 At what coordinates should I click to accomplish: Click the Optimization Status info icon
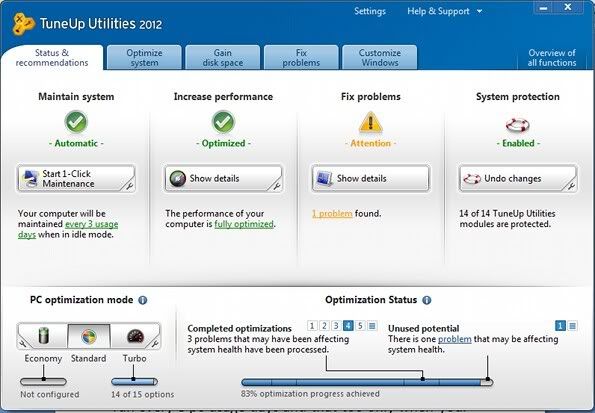pyautogui.click(x=427, y=300)
